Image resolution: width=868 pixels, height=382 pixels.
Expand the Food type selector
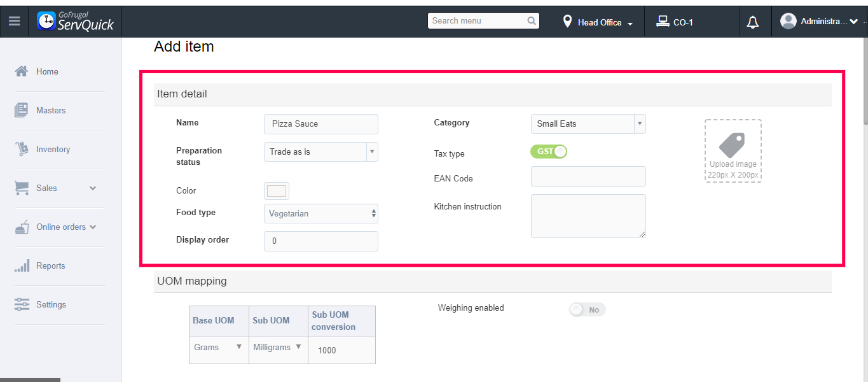pos(320,214)
